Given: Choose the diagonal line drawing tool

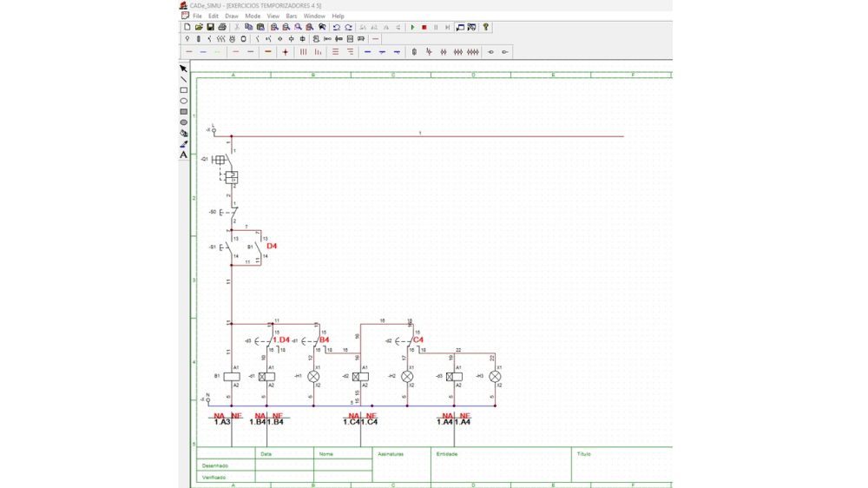Looking at the screenshot, I should (183, 79).
